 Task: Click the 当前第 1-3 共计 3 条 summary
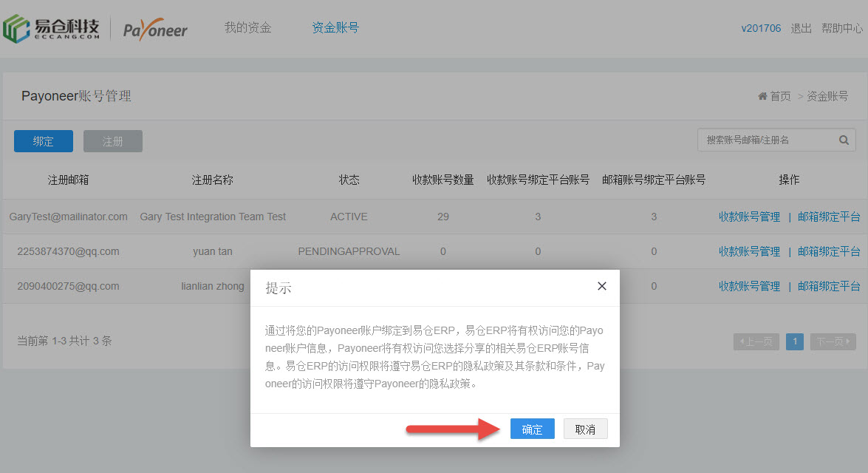pos(64,341)
